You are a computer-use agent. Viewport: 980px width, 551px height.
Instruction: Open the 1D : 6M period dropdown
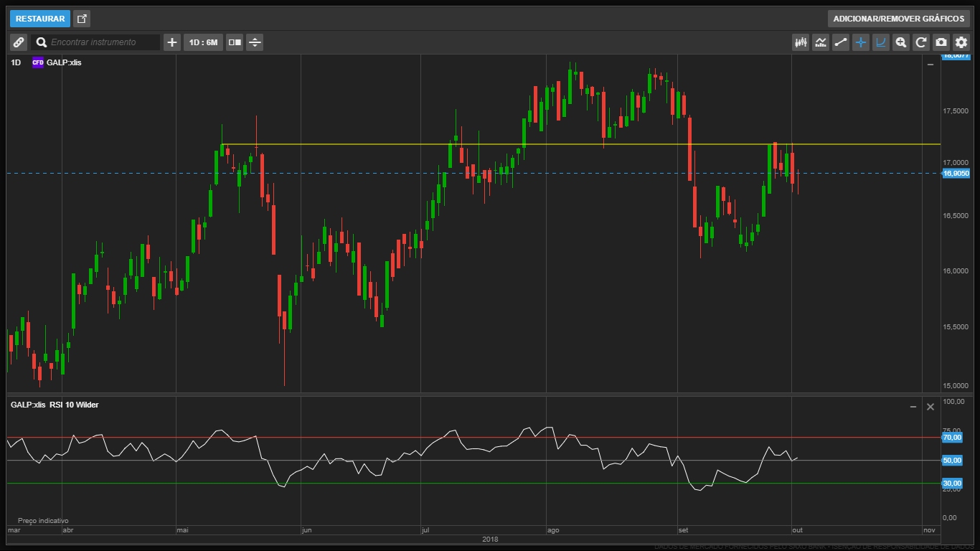coord(203,42)
